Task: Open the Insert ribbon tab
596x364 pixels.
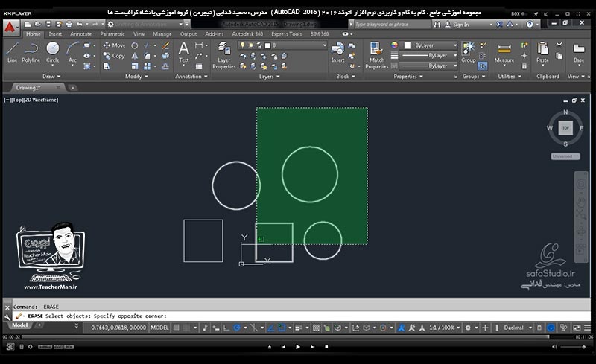Action: click(55, 33)
